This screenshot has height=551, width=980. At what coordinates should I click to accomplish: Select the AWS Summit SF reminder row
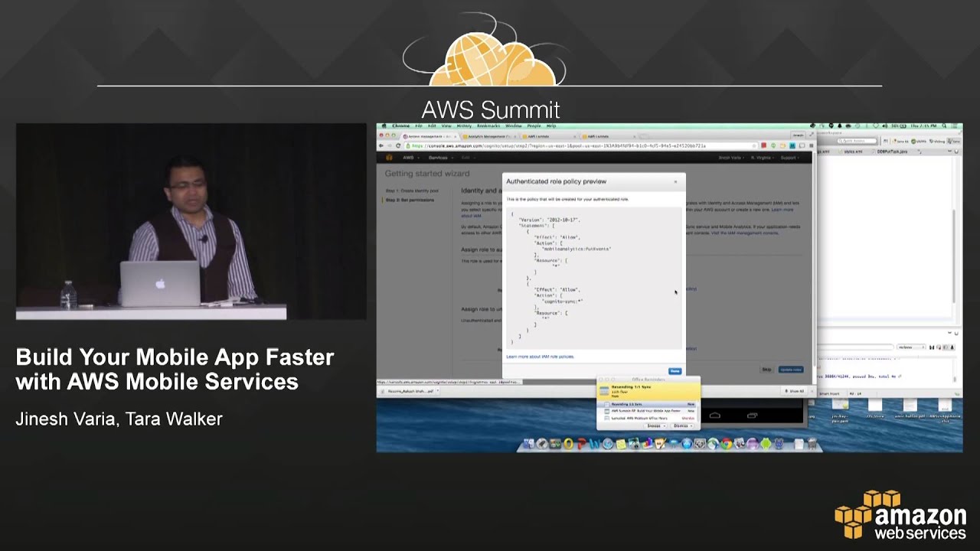tap(648, 411)
